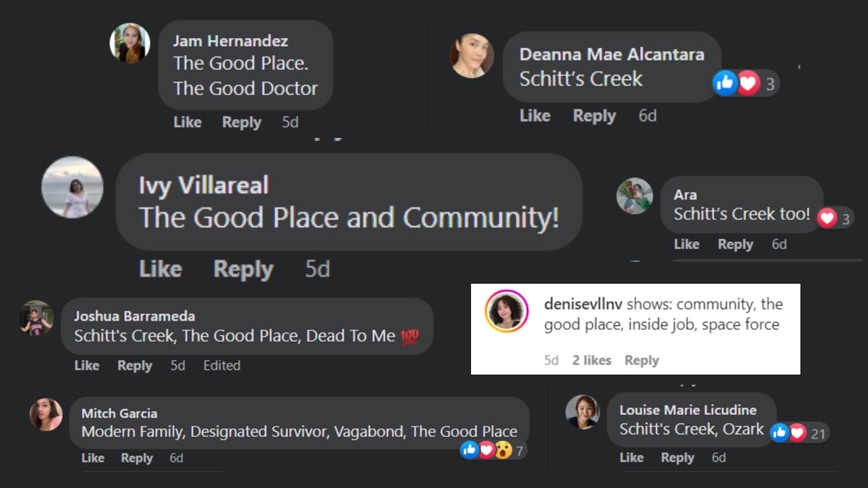This screenshot has height=488, width=868.
Task: Open denisevllnv's Instagram profile picture
Action: point(506,311)
